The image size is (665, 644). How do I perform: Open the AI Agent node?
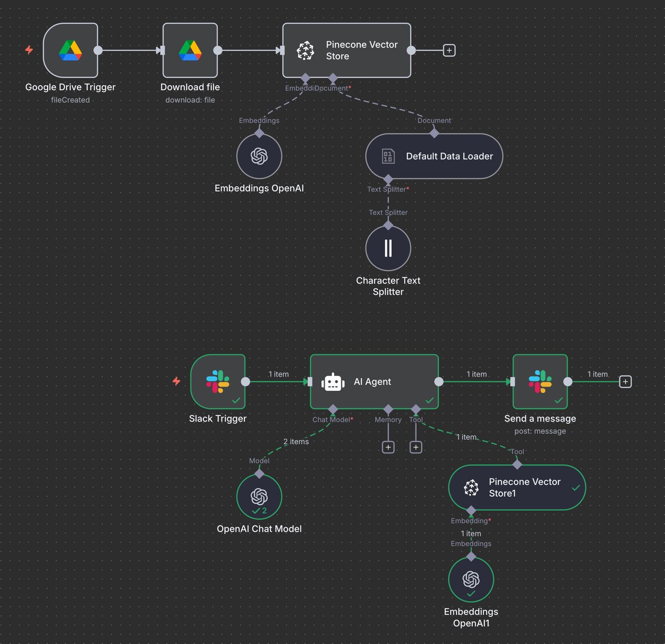(374, 382)
